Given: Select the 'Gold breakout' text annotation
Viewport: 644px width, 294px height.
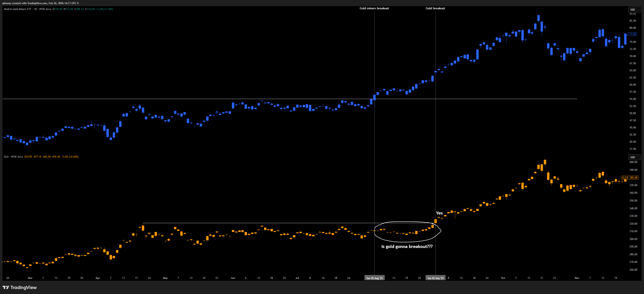Looking at the screenshot, I should (x=435, y=8).
